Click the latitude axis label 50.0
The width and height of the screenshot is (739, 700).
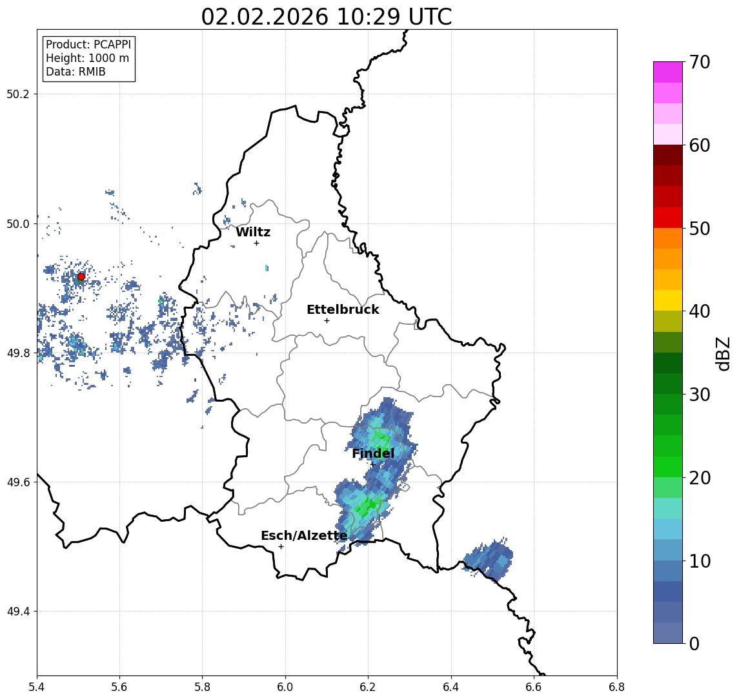(17, 223)
